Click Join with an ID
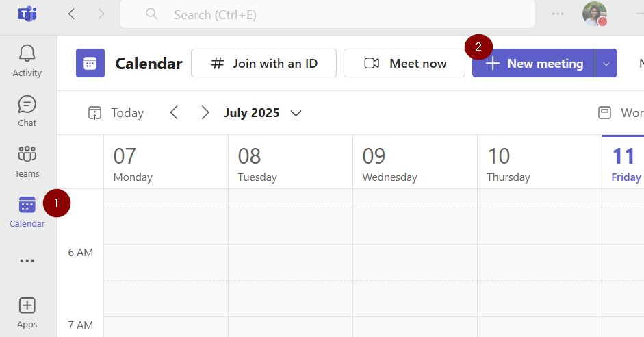Image resolution: width=644 pixels, height=337 pixels. (x=263, y=64)
